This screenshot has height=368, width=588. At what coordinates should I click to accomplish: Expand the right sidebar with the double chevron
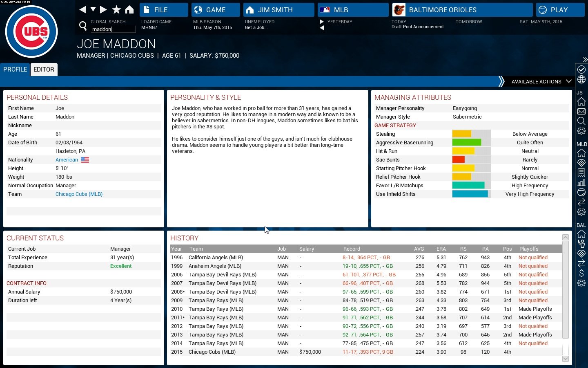click(585, 60)
